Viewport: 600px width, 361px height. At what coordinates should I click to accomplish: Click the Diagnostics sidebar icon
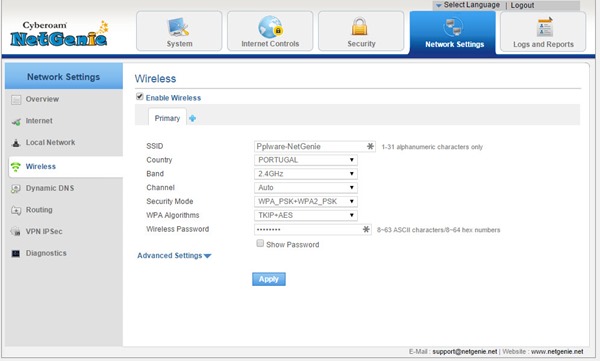pos(16,253)
